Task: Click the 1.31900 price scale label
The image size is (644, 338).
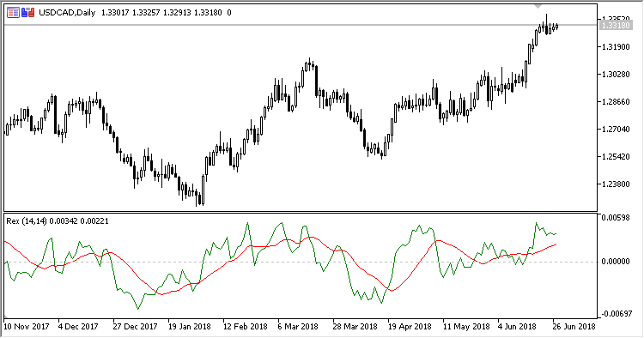Action: [x=616, y=47]
